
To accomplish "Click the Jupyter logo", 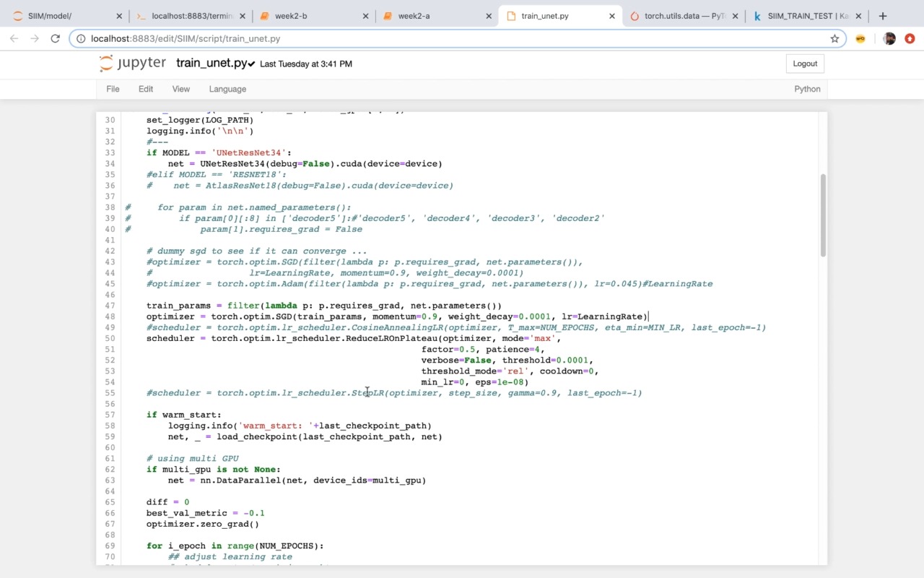I will click(133, 64).
